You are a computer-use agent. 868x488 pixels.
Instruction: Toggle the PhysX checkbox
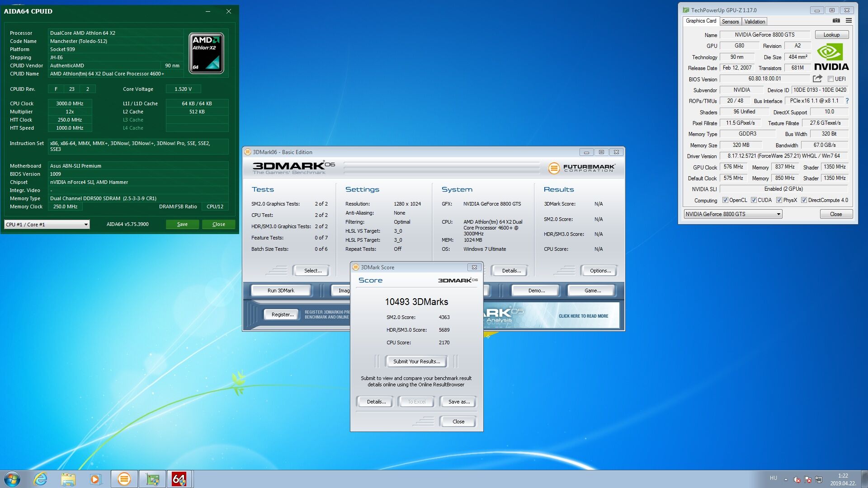pyautogui.click(x=779, y=200)
